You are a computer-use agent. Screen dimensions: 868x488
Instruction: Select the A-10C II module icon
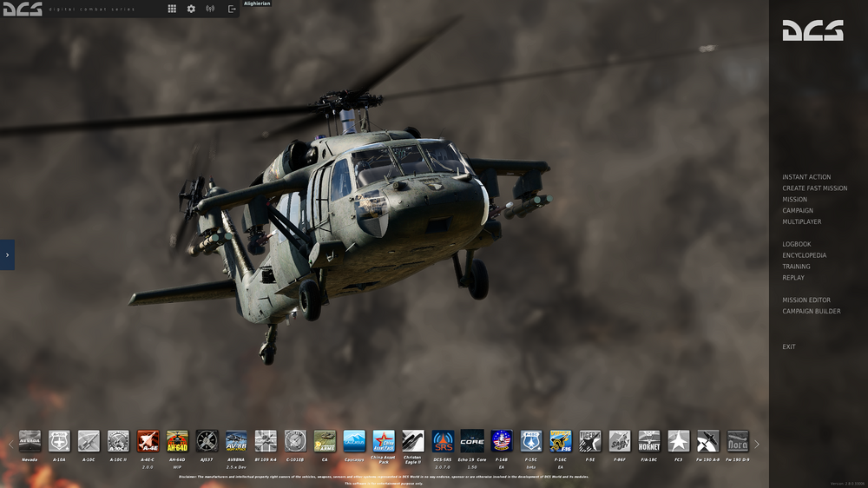[x=118, y=441]
